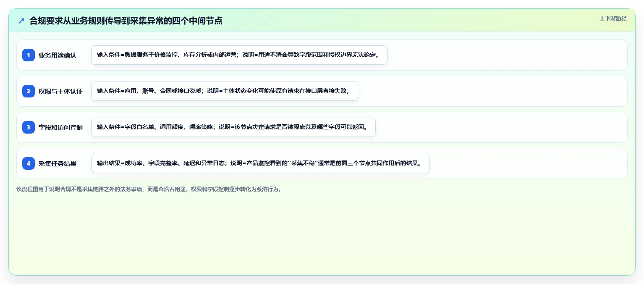
Task: Click the footnote starting 该流程图用于说明合规
Action: click(x=149, y=189)
